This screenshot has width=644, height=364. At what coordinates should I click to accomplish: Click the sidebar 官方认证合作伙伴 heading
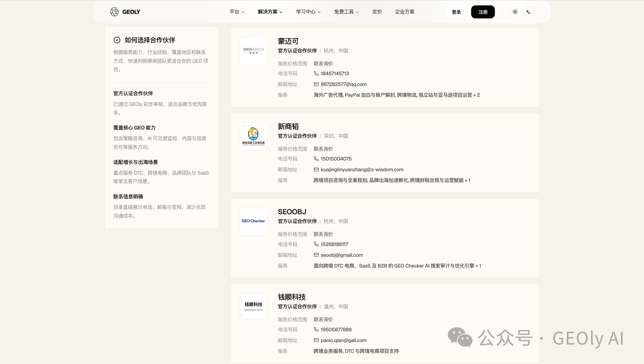133,93
